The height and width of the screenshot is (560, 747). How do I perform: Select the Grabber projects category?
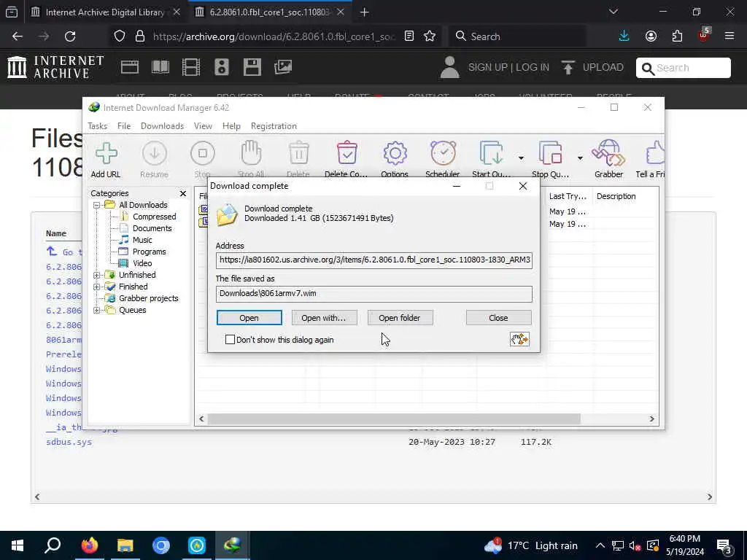(x=149, y=298)
